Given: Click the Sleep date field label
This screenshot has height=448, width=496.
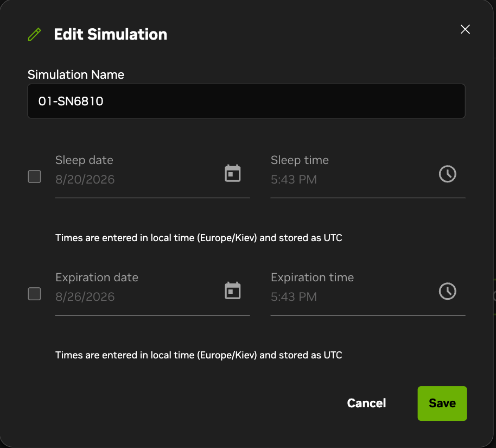Looking at the screenshot, I should tap(84, 160).
